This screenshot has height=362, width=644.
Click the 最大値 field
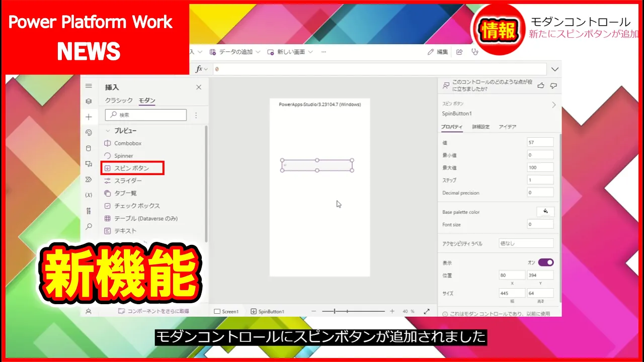[540, 167]
